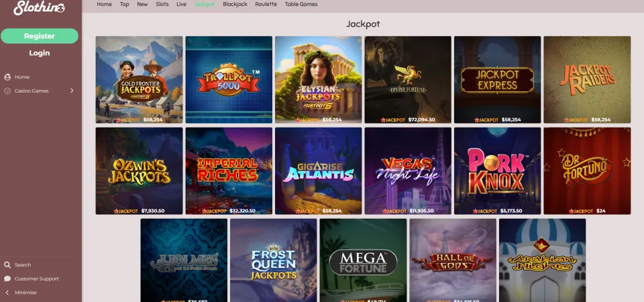Open Pork Knox game
644x302 pixels.
click(497, 171)
